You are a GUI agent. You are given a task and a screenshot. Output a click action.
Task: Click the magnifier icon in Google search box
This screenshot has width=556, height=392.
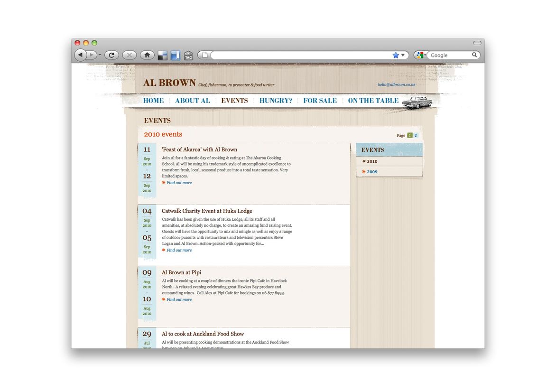click(474, 55)
